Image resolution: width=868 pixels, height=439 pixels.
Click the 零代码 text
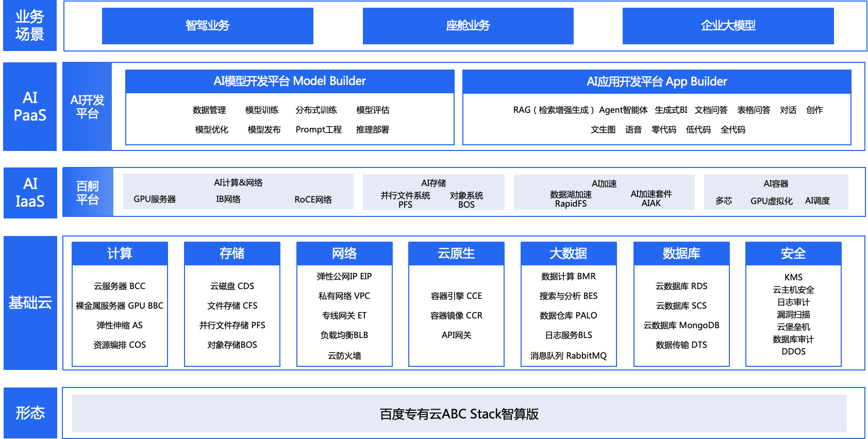coord(664,130)
